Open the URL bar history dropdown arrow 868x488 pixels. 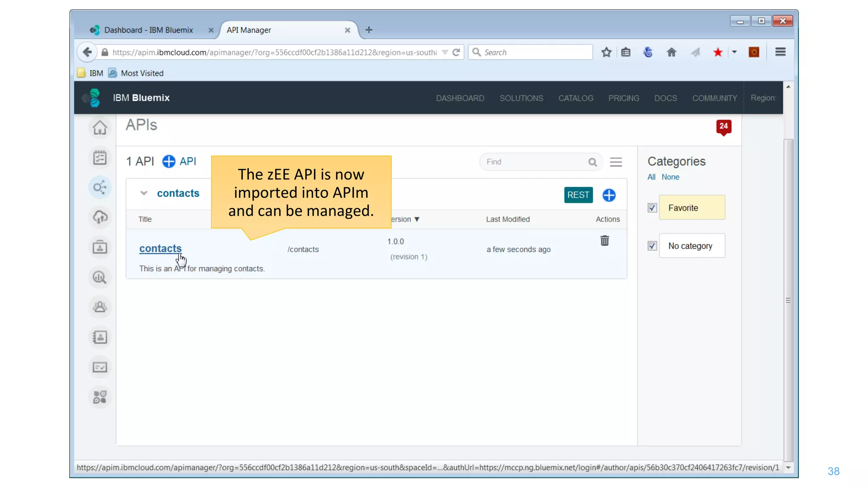coord(445,52)
